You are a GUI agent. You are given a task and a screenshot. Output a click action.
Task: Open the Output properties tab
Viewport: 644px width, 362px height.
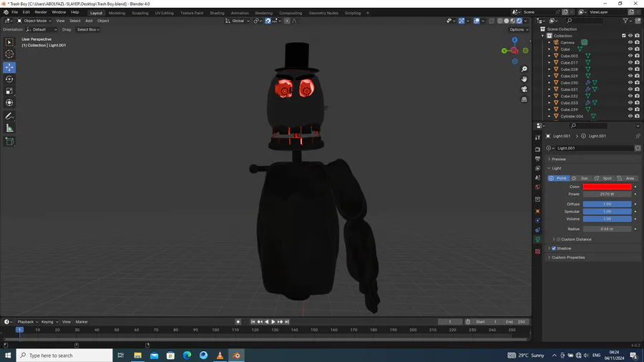pyautogui.click(x=537, y=159)
